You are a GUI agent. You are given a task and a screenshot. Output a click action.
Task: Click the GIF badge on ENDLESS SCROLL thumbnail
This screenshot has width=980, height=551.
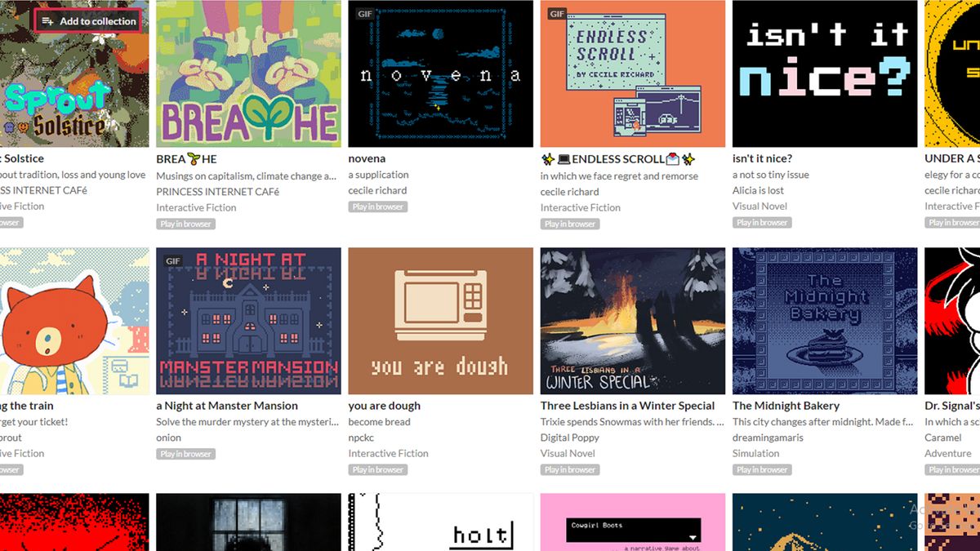pyautogui.click(x=555, y=13)
